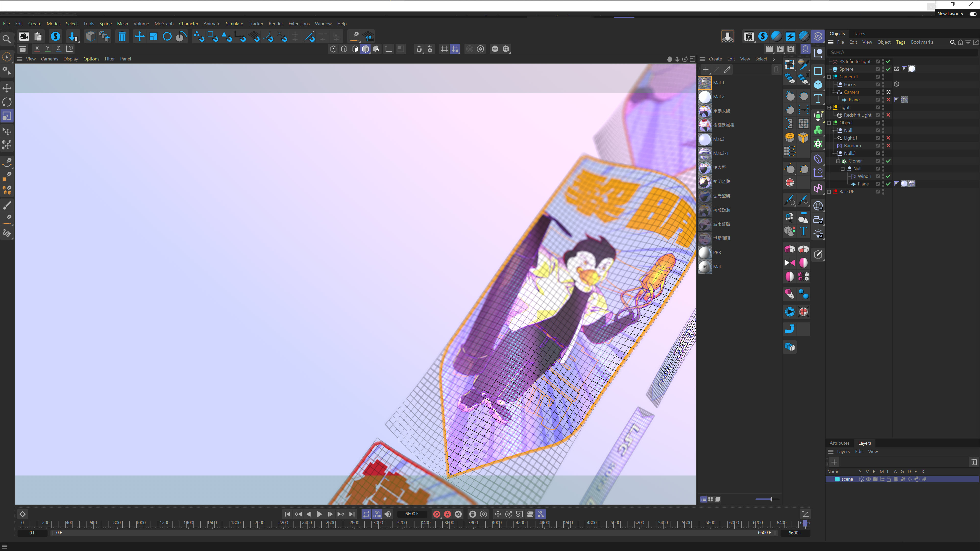Screen dimensions: 980x551
Task: Toggle enable checkmark for Cloner object
Action: 888,161
